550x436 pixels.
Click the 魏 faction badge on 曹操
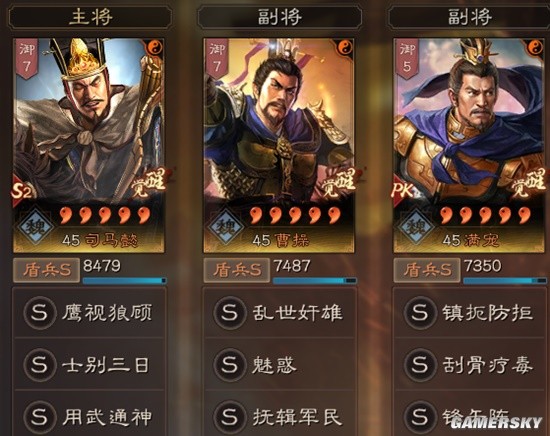pos(227,226)
